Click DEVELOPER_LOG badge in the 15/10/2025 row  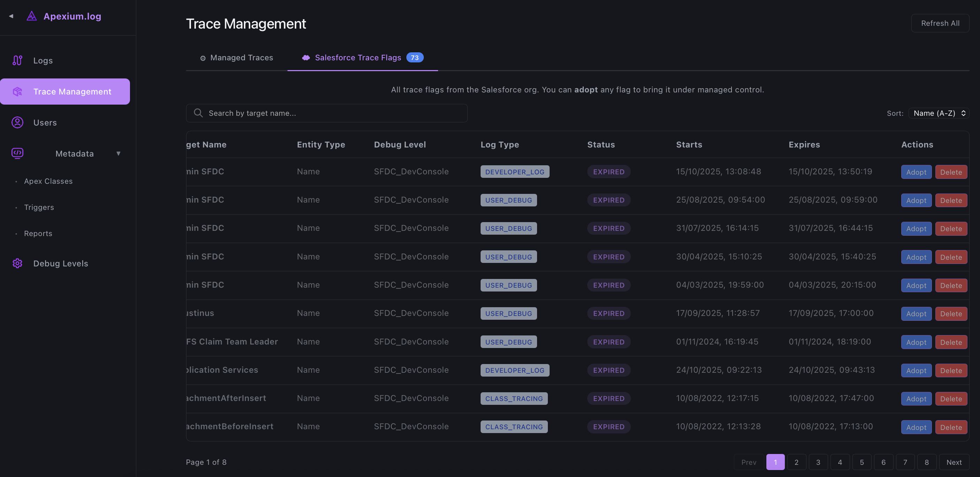click(x=515, y=172)
